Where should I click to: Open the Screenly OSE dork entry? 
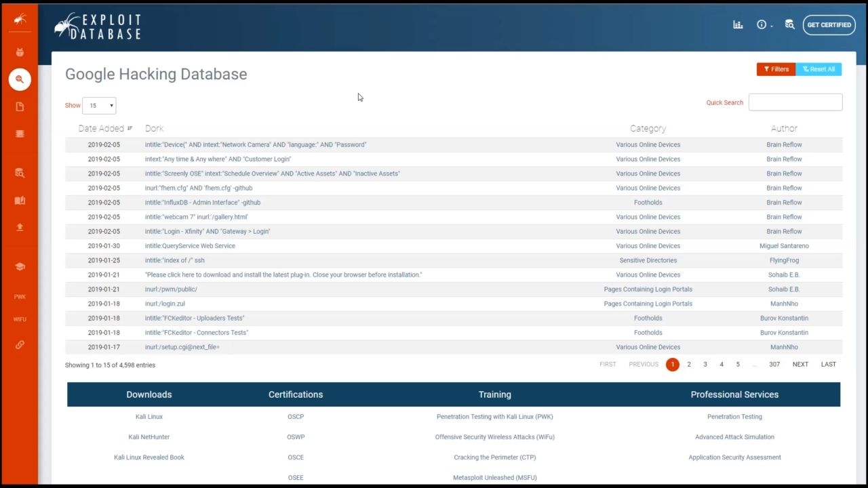coord(272,174)
